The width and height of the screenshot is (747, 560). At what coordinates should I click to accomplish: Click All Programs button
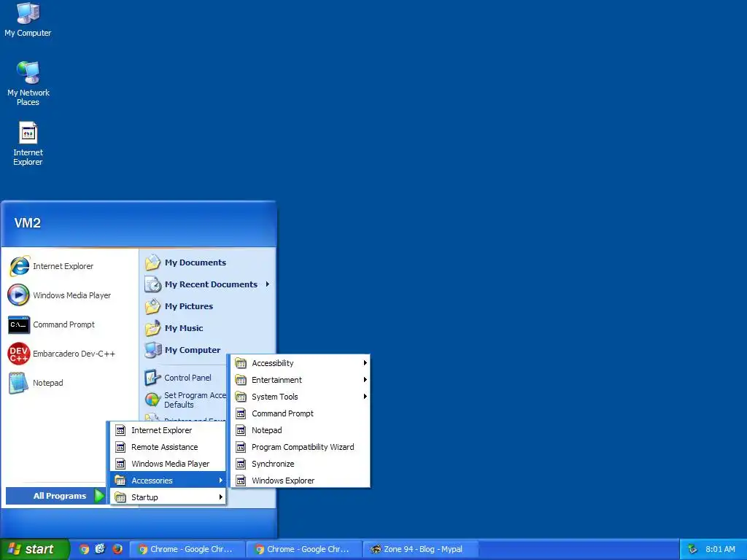coord(55,496)
